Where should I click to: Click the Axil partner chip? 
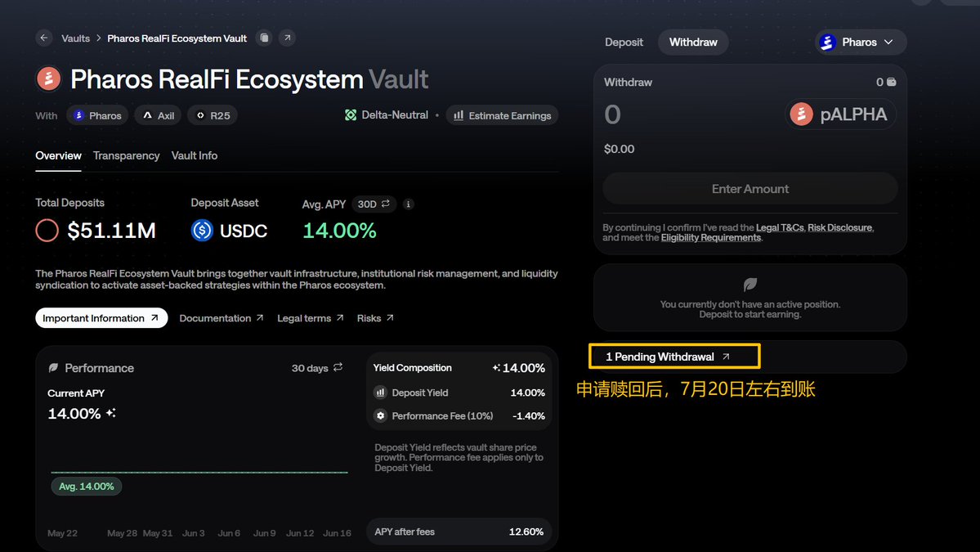pyautogui.click(x=158, y=115)
